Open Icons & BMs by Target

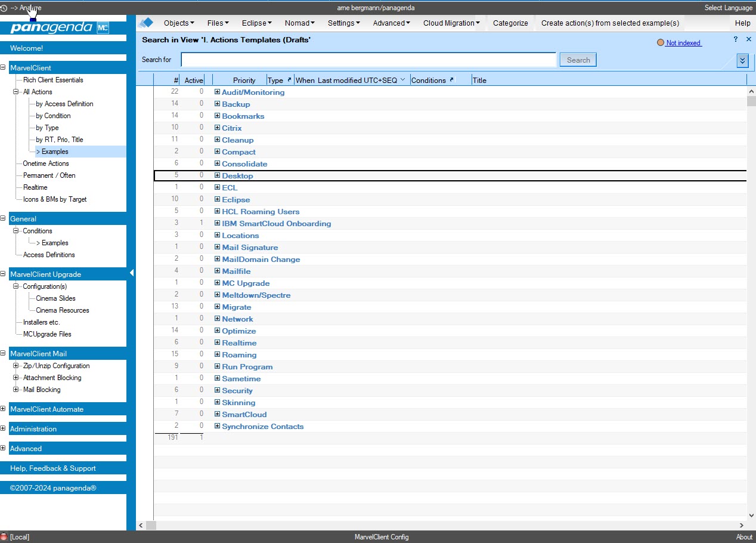point(55,199)
